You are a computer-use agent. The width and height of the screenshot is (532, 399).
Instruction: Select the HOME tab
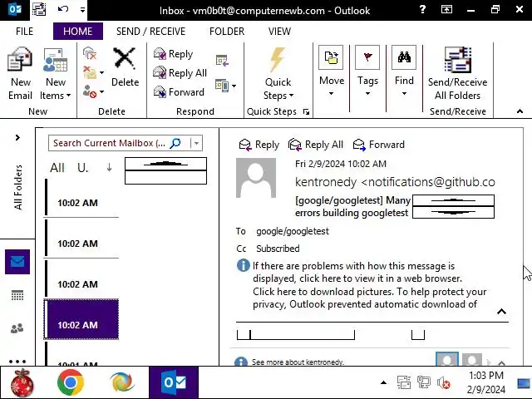pyautogui.click(x=77, y=32)
